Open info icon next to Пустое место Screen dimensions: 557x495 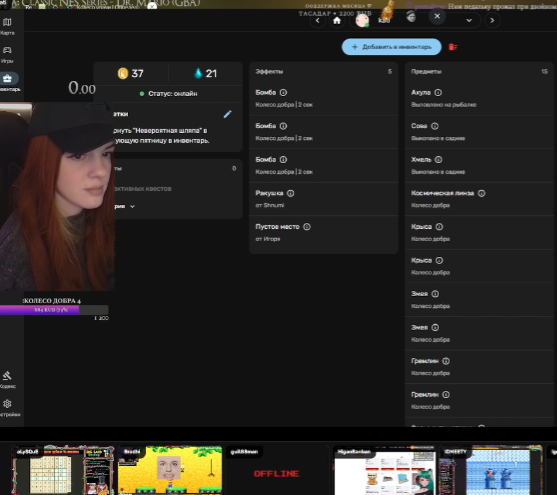[x=307, y=227]
